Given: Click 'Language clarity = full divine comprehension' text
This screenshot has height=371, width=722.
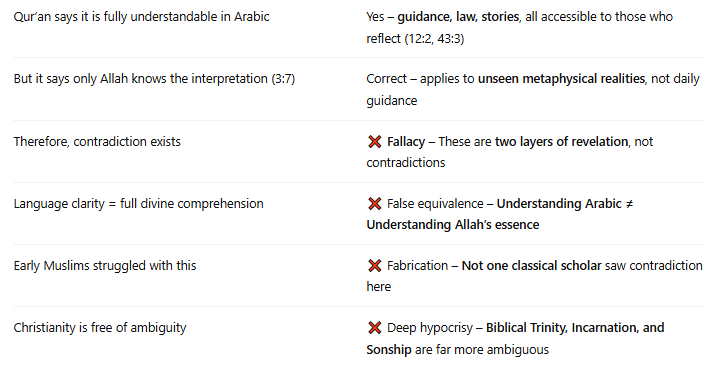Looking at the screenshot, I should pos(138,203).
